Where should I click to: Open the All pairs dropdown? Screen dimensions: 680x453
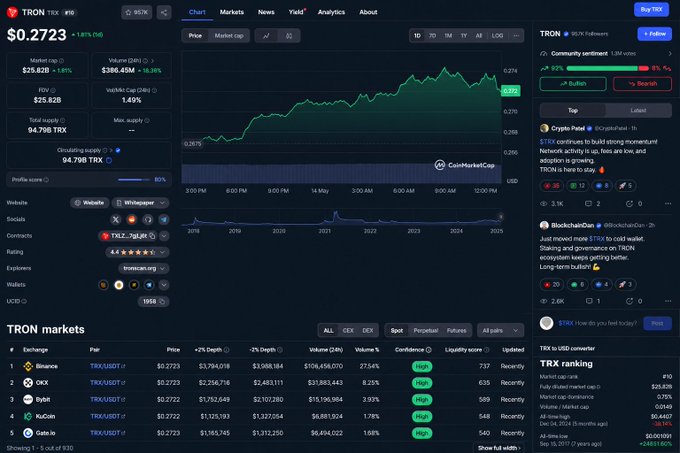click(500, 330)
